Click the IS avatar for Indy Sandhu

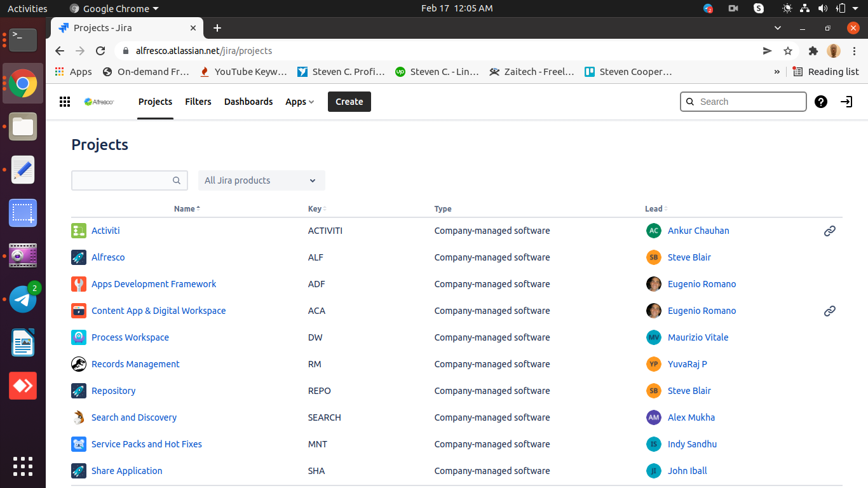click(654, 444)
